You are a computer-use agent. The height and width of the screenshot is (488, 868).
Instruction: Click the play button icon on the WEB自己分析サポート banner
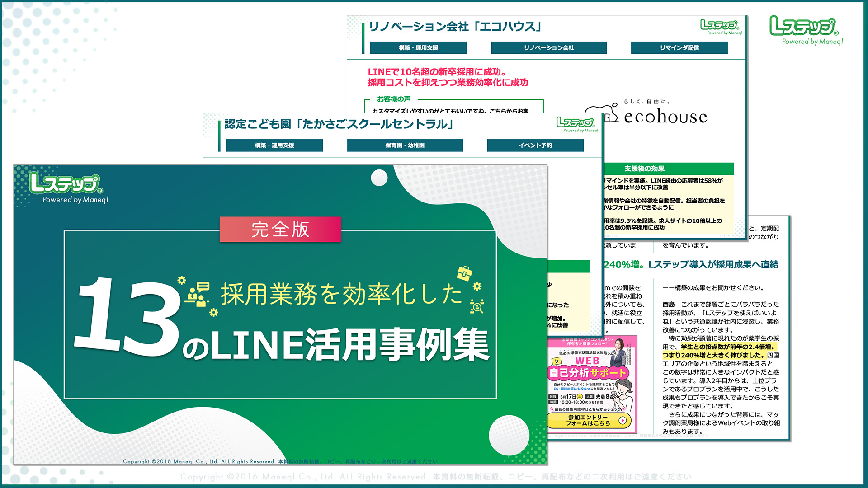pyautogui.click(x=557, y=361)
